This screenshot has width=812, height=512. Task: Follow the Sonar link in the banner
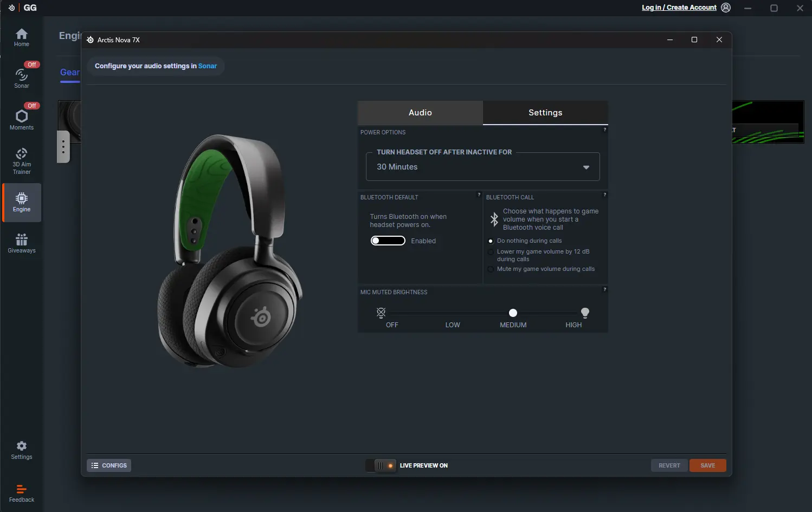click(208, 66)
